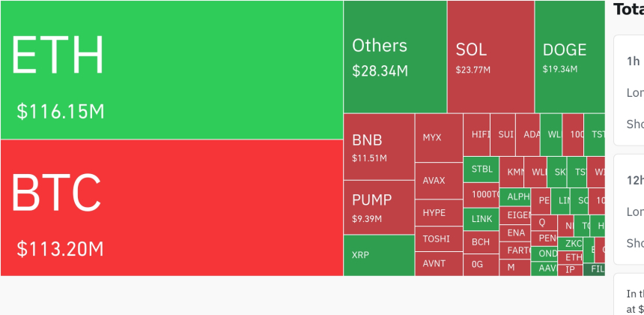Click the AVNT heatmap tile
Viewport: 644px width, 315px height.
click(x=438, y=264)
